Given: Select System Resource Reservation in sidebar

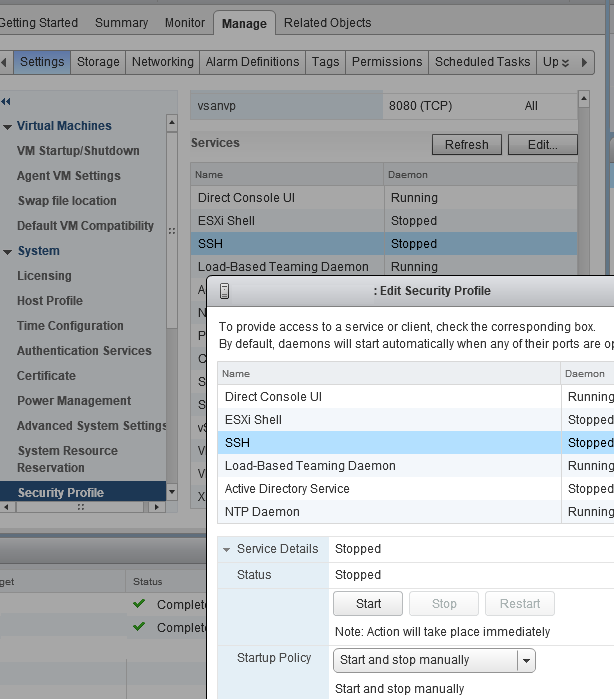Looking at the screenshot, I should tap(67, 459).
